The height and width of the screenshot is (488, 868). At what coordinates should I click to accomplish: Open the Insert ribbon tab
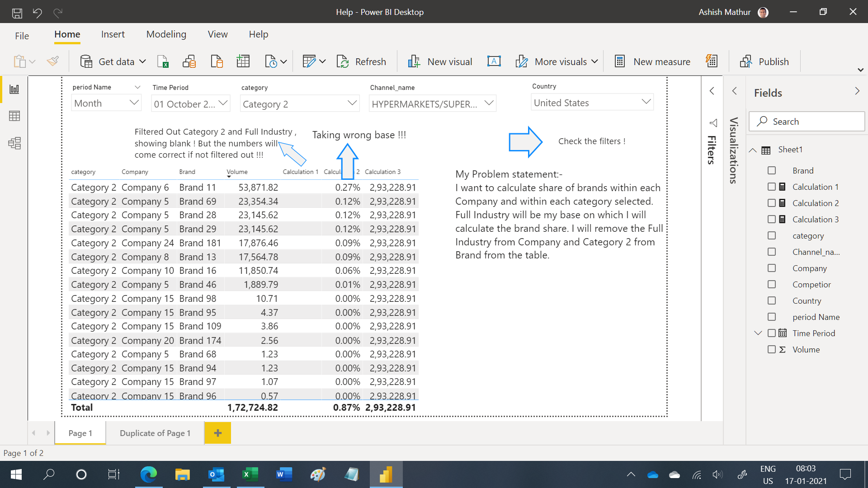coord(113,34)
